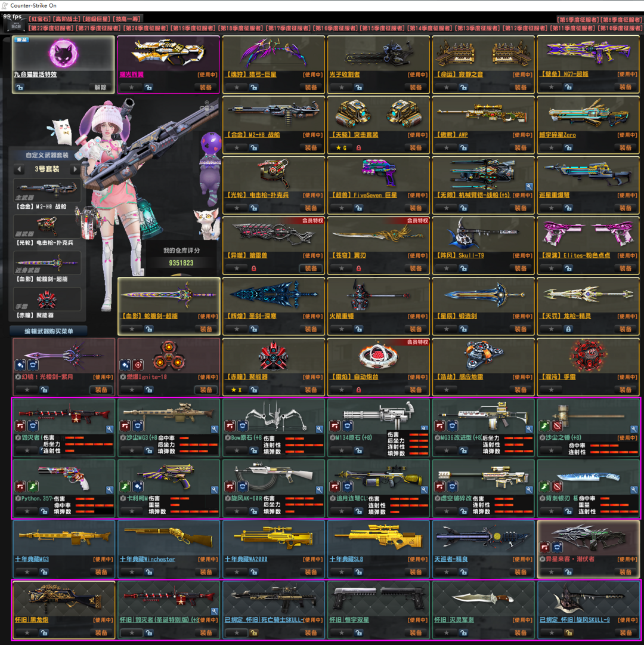This screenshot has width=644, height=645.
Task: Click wrench icon on Python.357 card
Action: pyautogui.click(x=109, y=490)
